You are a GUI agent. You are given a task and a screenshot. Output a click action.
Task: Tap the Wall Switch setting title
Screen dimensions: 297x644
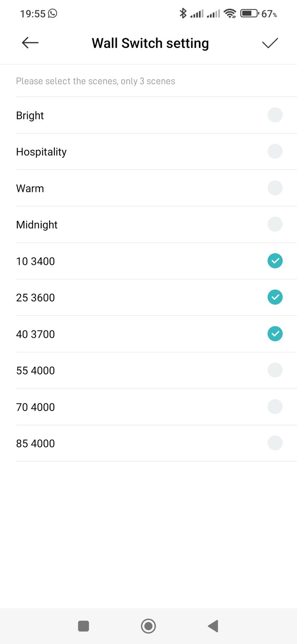point(150,43)
